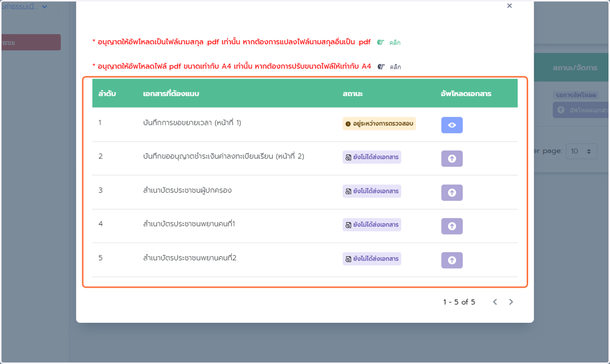This screenshot has width=610, height=364.
Task: Upload สำเนาบัตรประชาชนผู้ปกครอง document
Action: [452, 192]
